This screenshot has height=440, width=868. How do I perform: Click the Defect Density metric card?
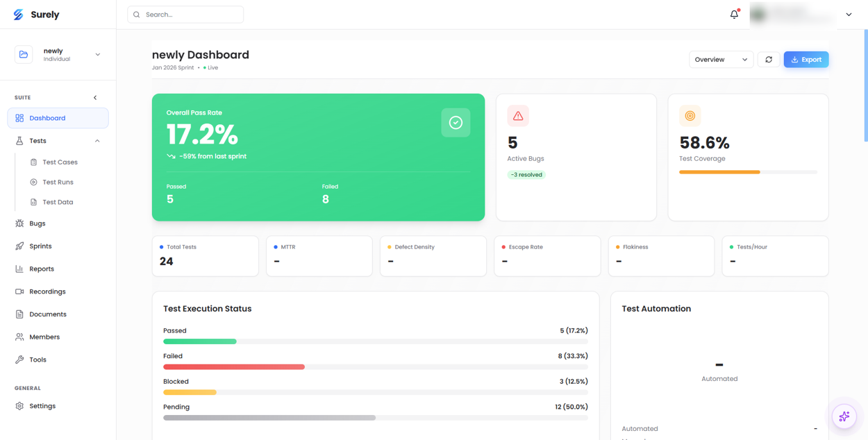pyautogui.click(x=433, y=256)
